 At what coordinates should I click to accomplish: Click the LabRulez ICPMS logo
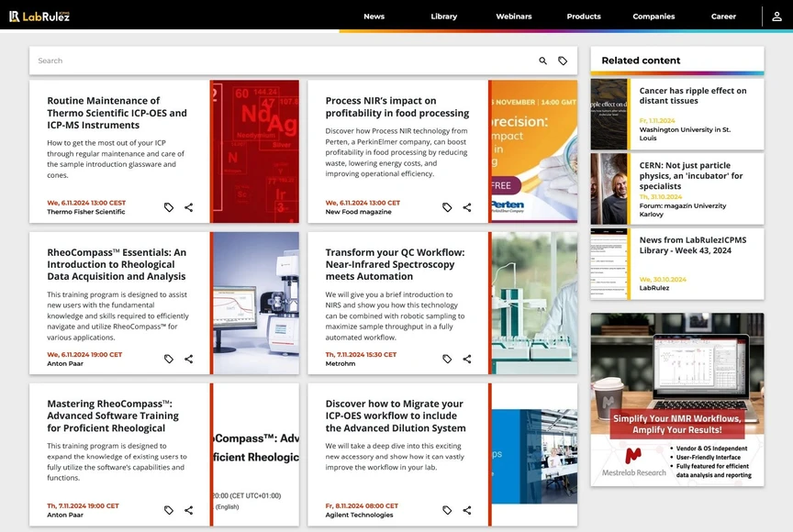tap(39, 17)
